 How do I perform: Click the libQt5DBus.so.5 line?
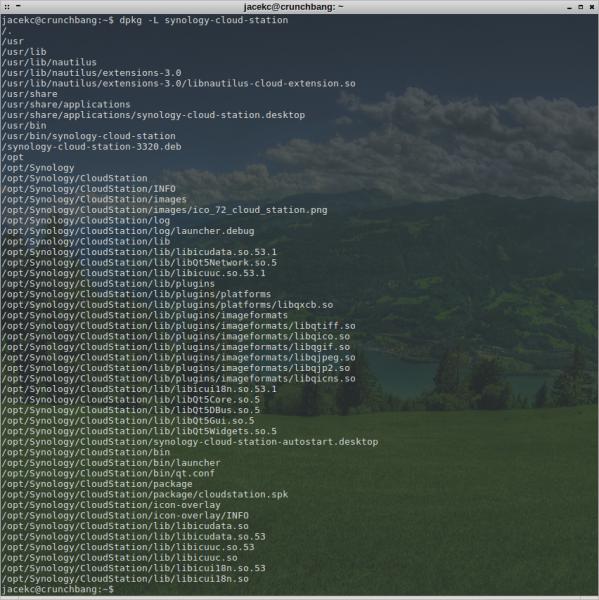(131, 410)
